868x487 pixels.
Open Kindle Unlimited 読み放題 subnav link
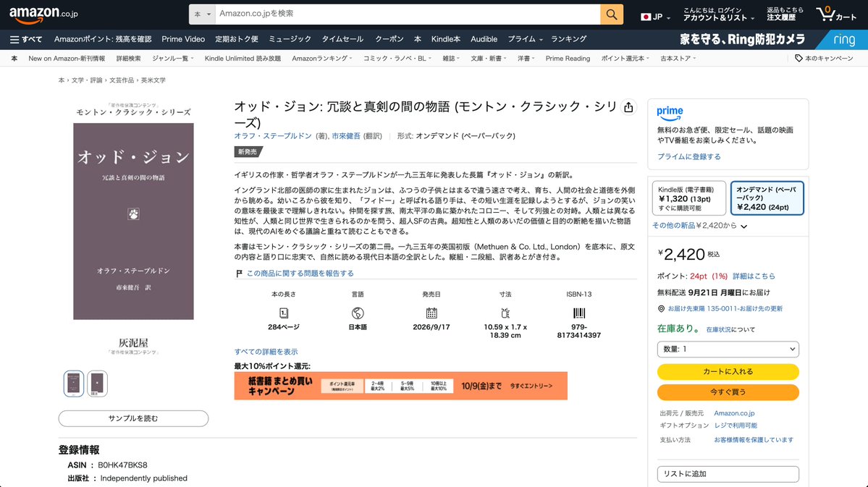(243, 58)
